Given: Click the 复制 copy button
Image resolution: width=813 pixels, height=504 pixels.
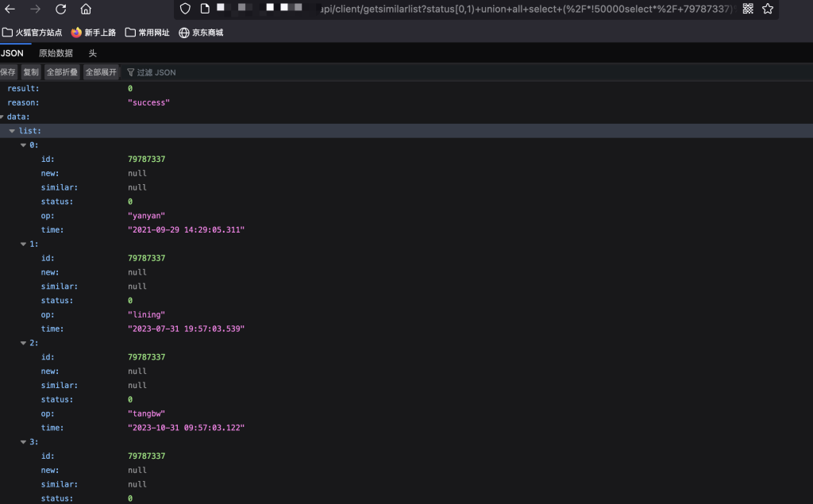Looking at the screenshot, I should pos(31,72).
